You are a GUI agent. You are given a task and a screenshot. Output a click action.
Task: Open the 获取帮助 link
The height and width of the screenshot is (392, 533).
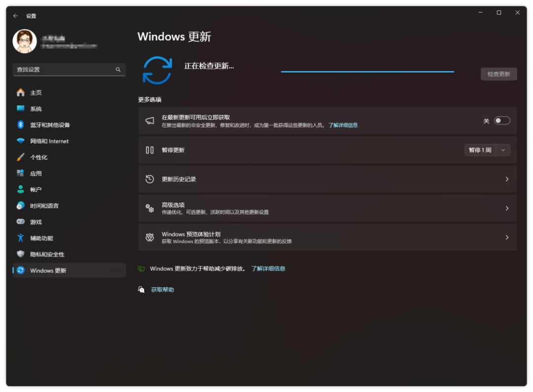pyautogui.click(x=162, y=290)
